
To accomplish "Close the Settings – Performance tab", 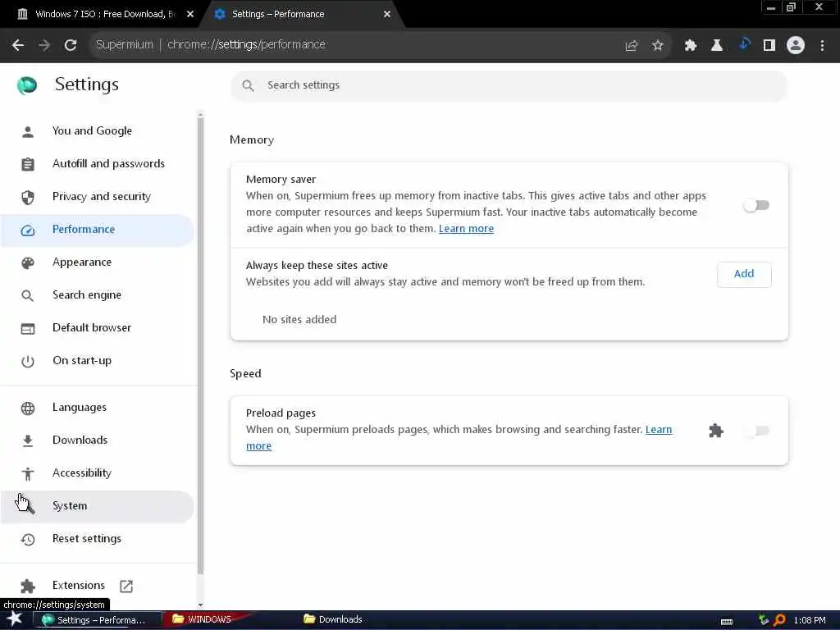I will (x=387, y=15).
